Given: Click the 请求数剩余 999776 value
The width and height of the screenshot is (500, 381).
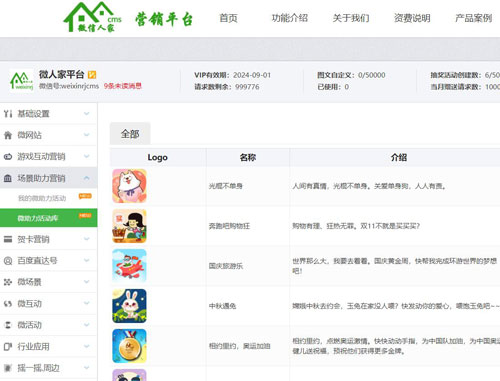Looking at the screenshot, I should pyautogui.click(x=247, y=87).
